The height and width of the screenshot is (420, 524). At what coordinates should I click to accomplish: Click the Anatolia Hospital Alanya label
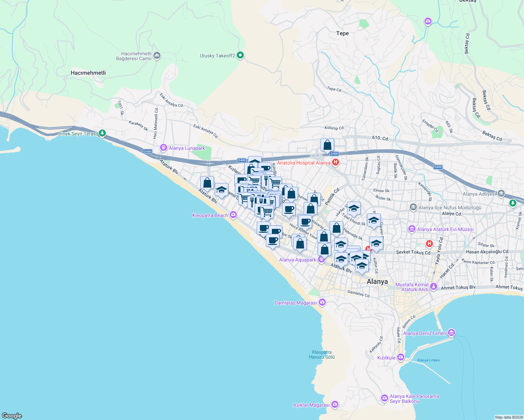point(304,163)
